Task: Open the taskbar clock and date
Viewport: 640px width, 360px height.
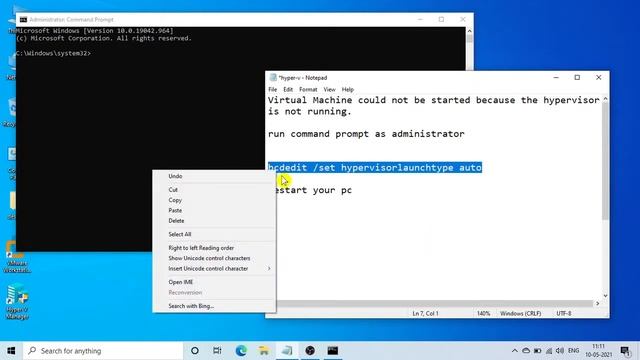Action: [598, 351]
